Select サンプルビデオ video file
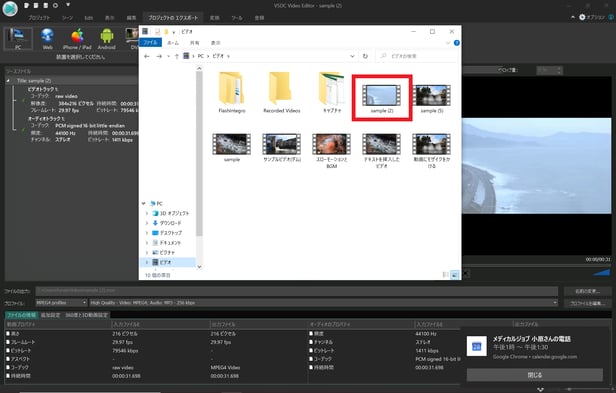The width and height of the screenshot is (616, 393). point(282,147)
